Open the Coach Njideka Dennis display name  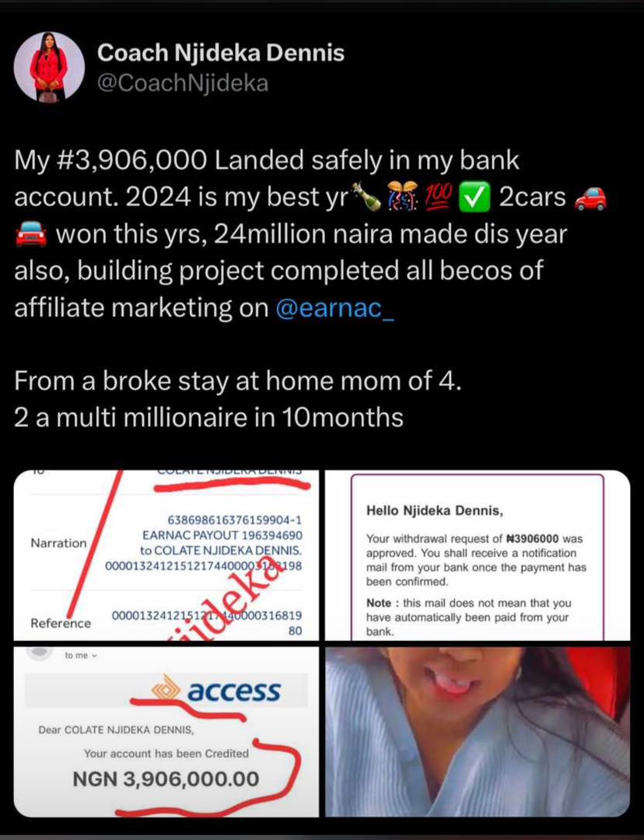(221, 53)
